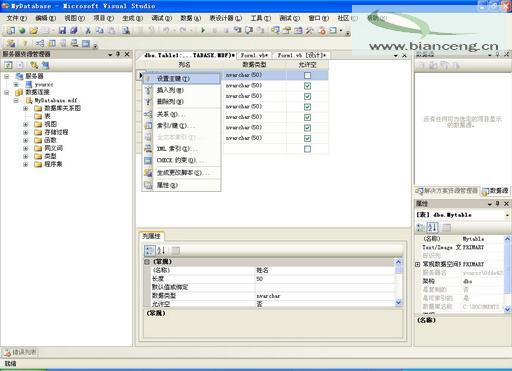Switch to the Form1.vb [设计] tab
The width and height of the screenshot is (512, 371).
(301, 55)
